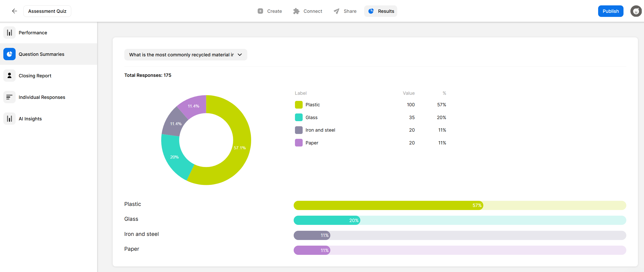Select the Question Summaries pie icon
644x272 pixels.
point(9,54)
